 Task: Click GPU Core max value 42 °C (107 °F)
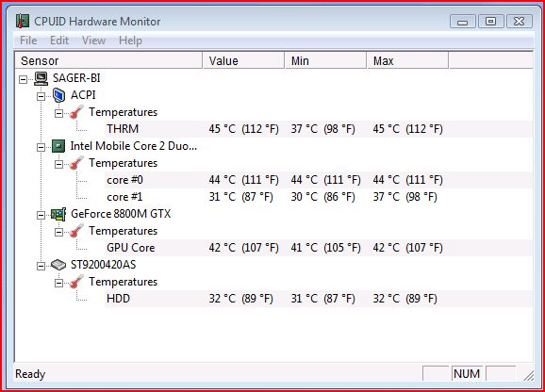point(407,248)
